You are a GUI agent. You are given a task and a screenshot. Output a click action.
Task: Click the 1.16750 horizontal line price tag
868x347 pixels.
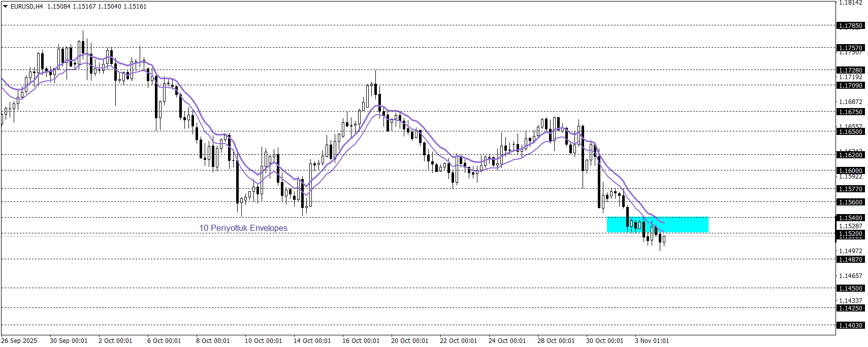coord(850,112)
